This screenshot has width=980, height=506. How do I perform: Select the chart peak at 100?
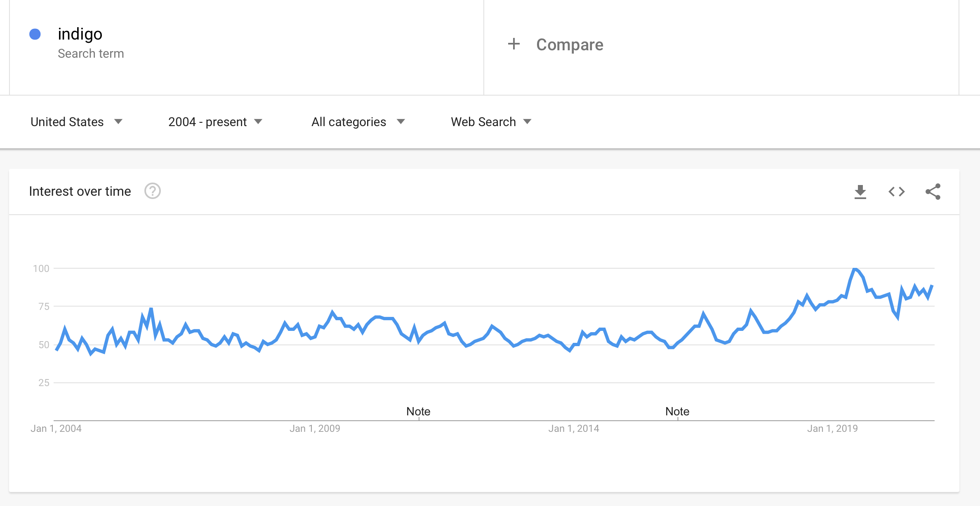tap(855, 269)
